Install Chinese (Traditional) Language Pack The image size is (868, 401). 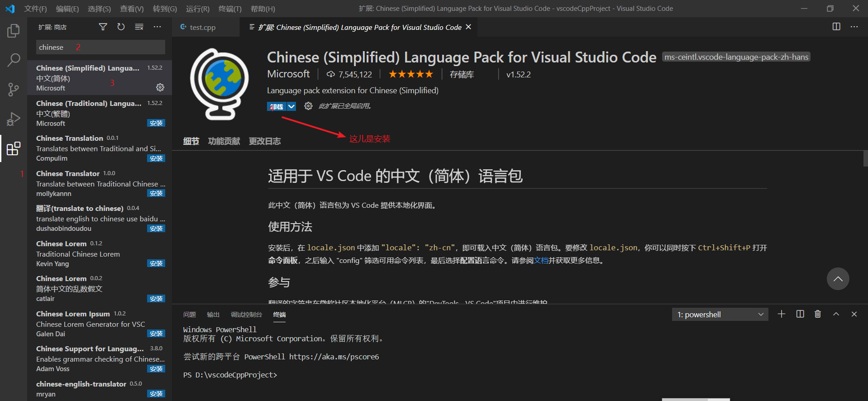tap(156, 123)
